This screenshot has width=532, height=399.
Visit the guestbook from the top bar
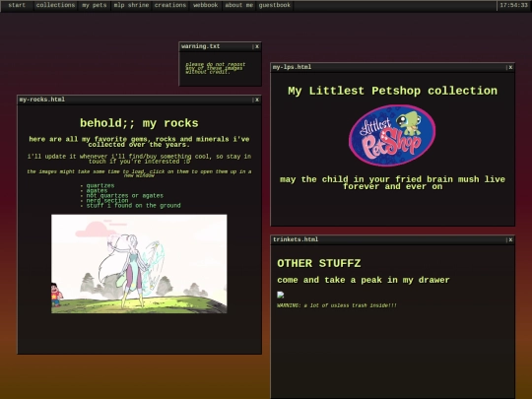pyautogui.click(x=275, y=6)
